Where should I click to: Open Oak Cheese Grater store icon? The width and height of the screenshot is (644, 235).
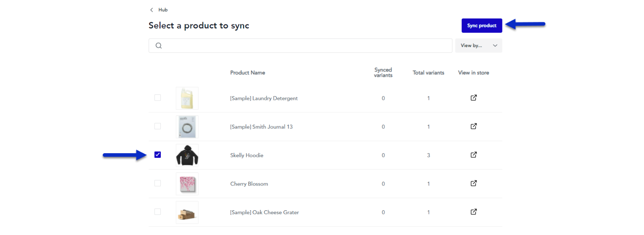coord(474,212)
